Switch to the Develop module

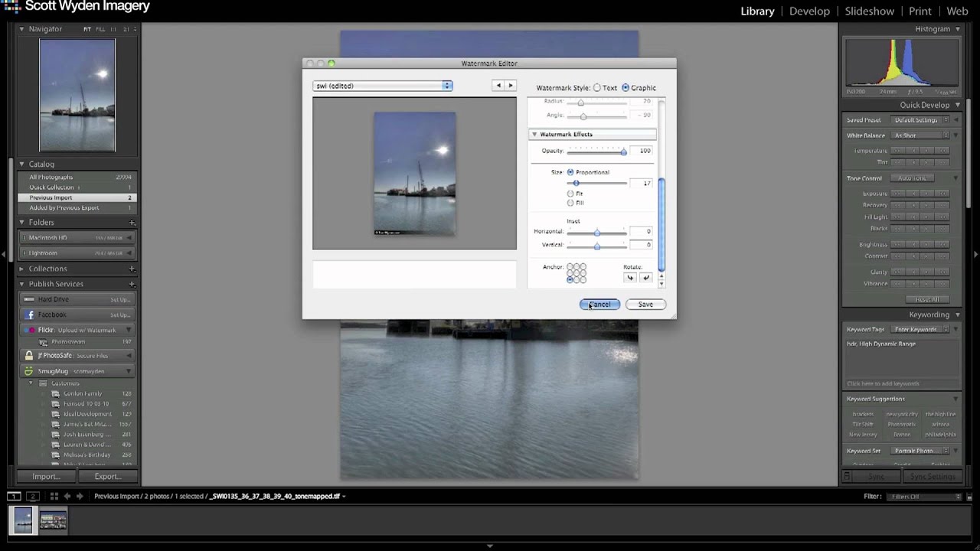click(809, 11)
